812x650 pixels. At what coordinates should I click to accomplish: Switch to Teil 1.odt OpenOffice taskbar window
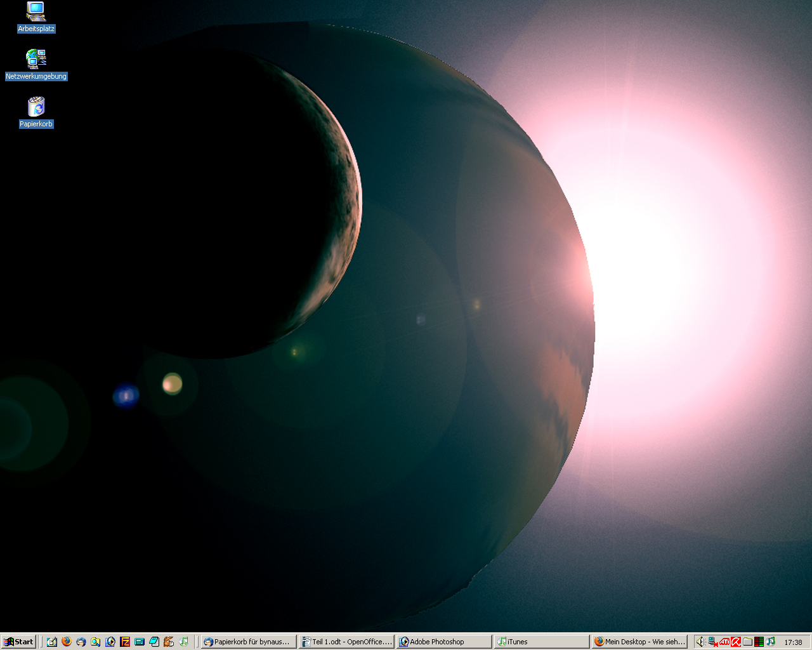click(347, 642)
